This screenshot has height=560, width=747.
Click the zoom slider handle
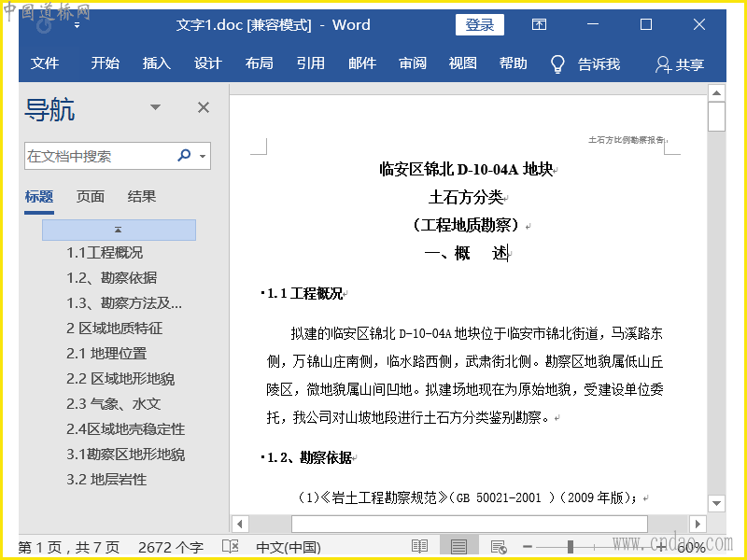coord(571,547)
